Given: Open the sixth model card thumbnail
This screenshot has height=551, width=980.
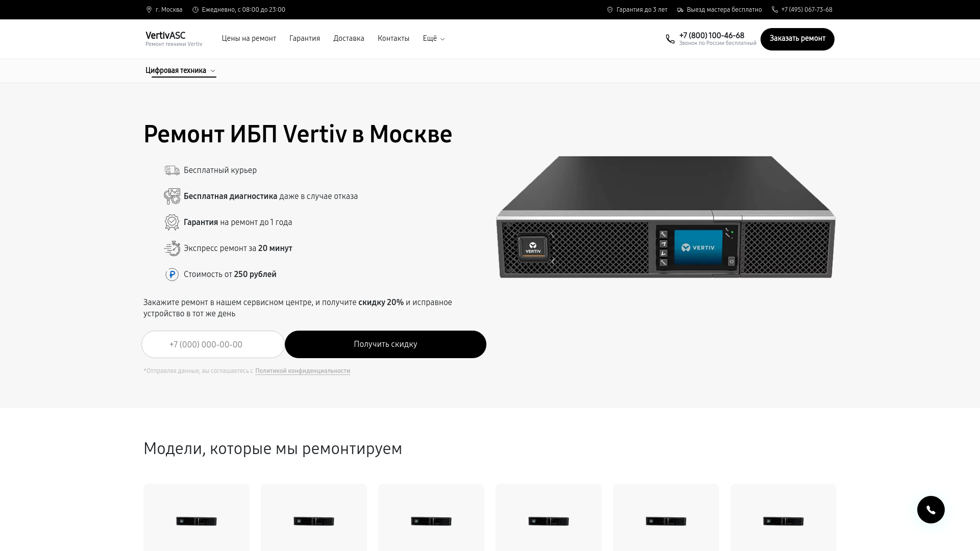Looking at the screenshot, I should click(783, 521).
